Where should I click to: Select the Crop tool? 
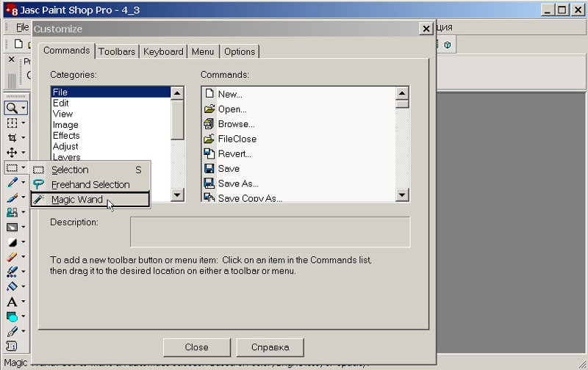pyautogui.click(x=12, y=138)
